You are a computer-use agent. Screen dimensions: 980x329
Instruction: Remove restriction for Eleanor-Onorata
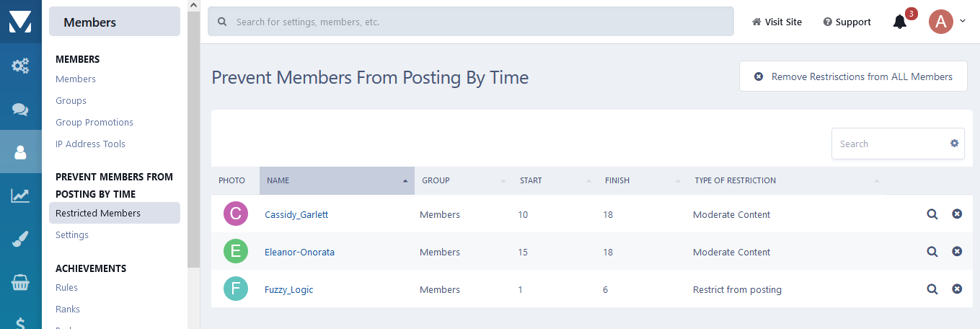point(957,252)
